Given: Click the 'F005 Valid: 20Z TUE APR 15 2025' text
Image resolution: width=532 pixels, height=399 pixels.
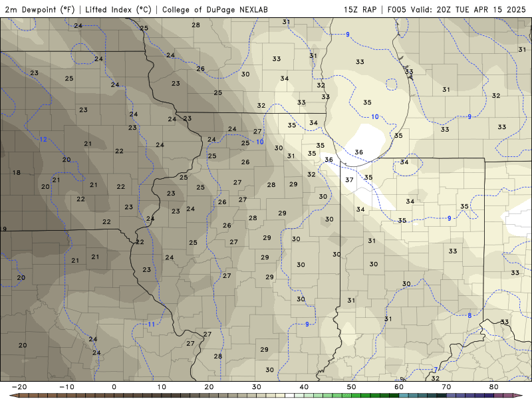Looking at the screenshot, I should pos(456,9).
